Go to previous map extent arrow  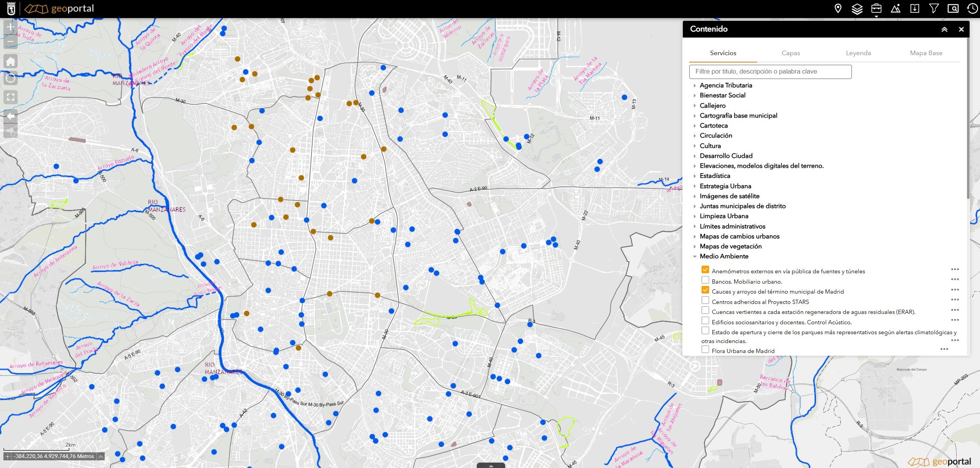(10, 116)
